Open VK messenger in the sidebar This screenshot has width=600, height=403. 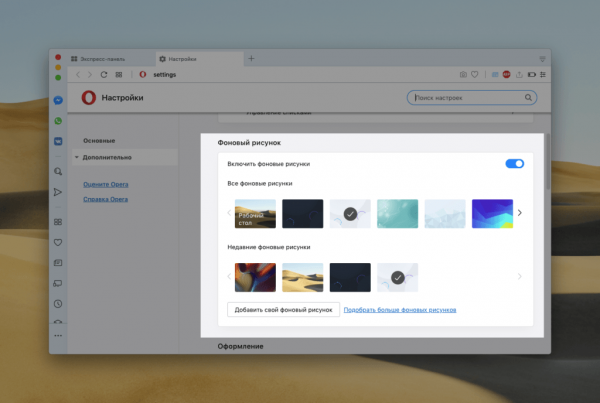pyautogui.click(x=58, y=141)
